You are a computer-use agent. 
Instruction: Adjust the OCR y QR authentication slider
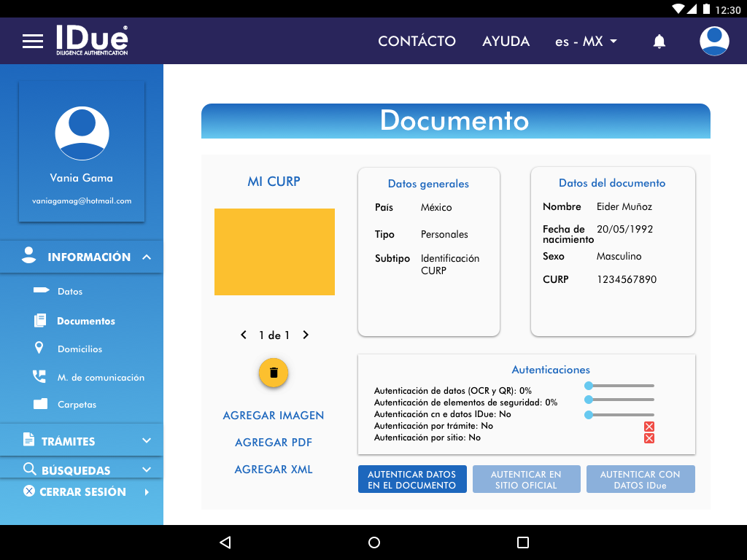[x=589, y=385]
